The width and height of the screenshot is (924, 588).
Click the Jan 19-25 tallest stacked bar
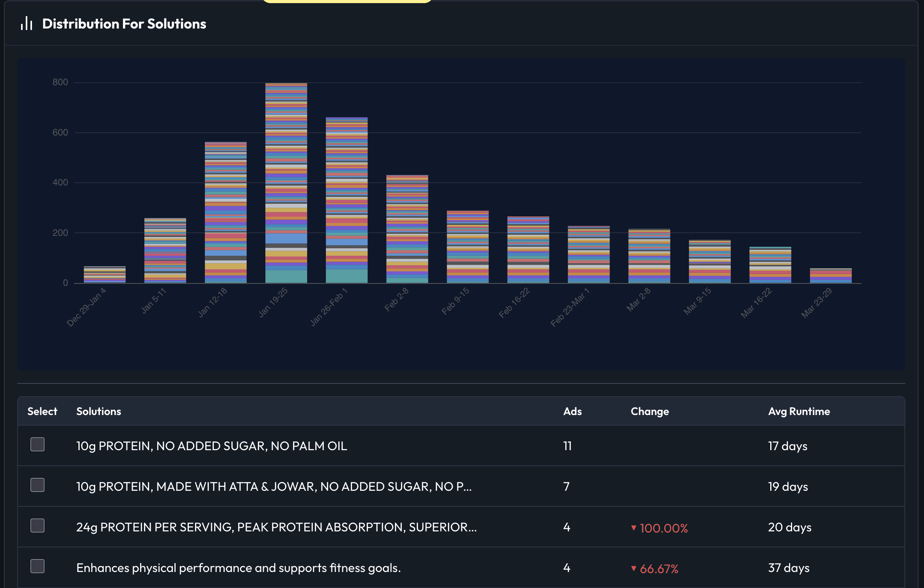[x=286, y=184]
